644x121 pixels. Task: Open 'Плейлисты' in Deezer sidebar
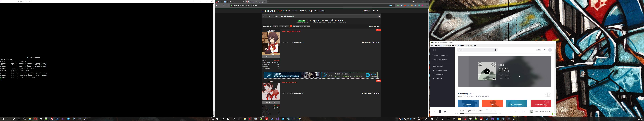438,74
